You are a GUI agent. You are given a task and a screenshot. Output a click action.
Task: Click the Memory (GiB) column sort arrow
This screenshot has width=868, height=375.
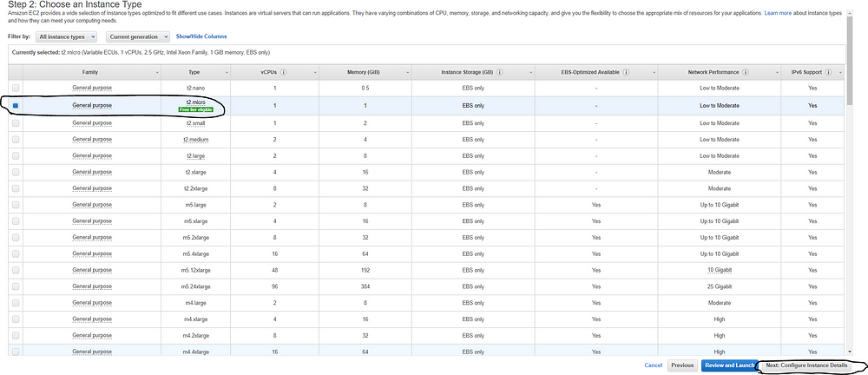click(407, 73)
